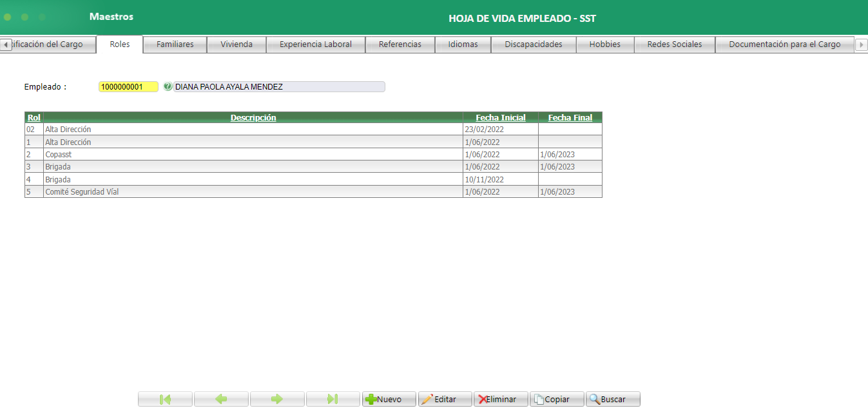Navigate to the first record using the skip-back icon
The width and height of the screenshot is (868, 417).
(164, 398)
